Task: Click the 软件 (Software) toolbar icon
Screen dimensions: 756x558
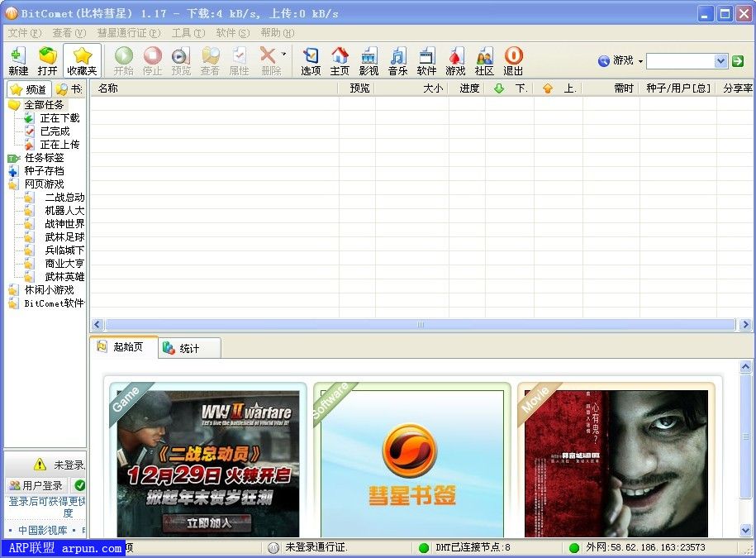Action: coord(426,61)
